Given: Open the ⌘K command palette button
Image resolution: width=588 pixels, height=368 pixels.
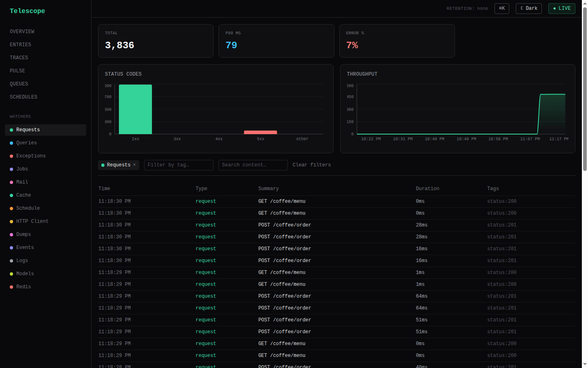Looking at the screenshot, I should click(x=502, y=9).
